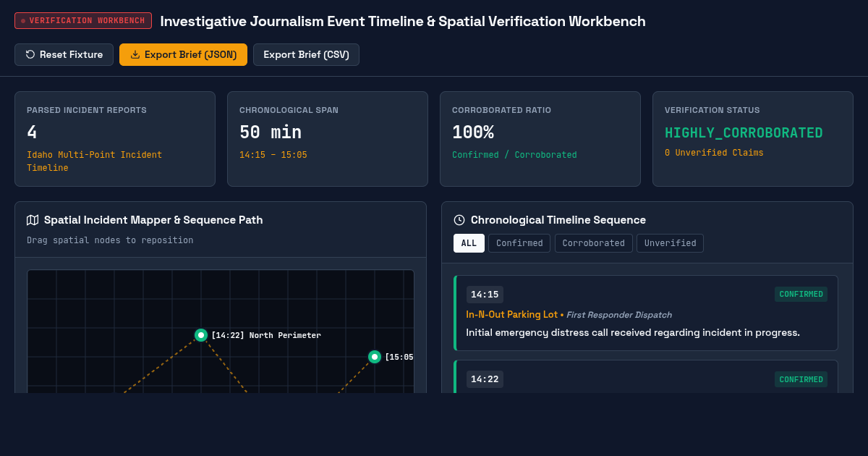Click the 0 Unverified Claims text
Viewport: 868px width, 456px height.
pos(714,153)
